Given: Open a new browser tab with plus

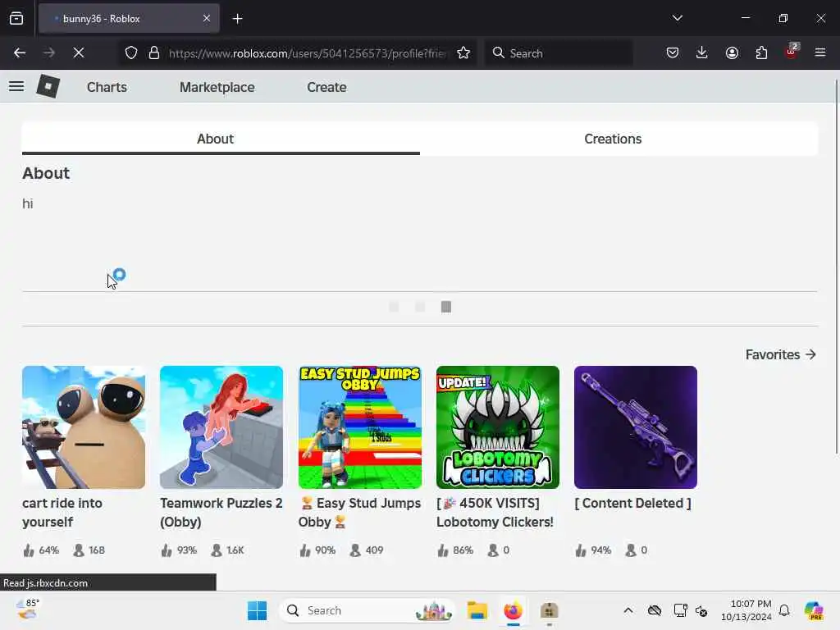Looking at the screenshot, I should (237, 19).
